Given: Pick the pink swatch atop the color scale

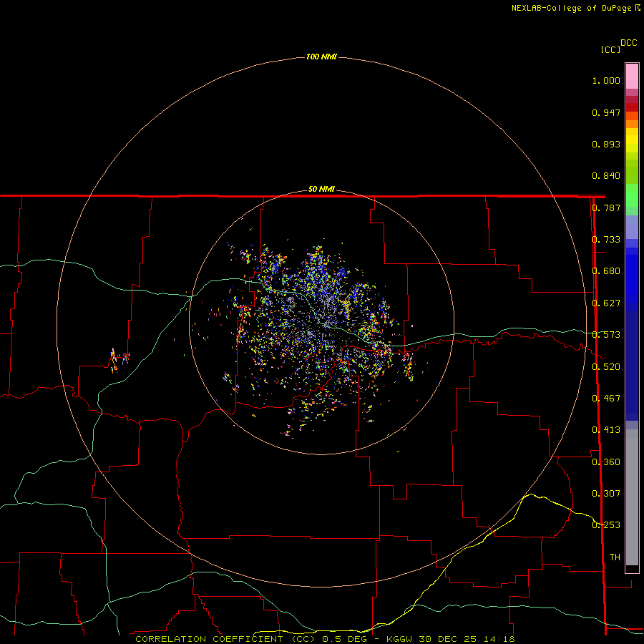Looking at the screenshot, I should [632, 76].
